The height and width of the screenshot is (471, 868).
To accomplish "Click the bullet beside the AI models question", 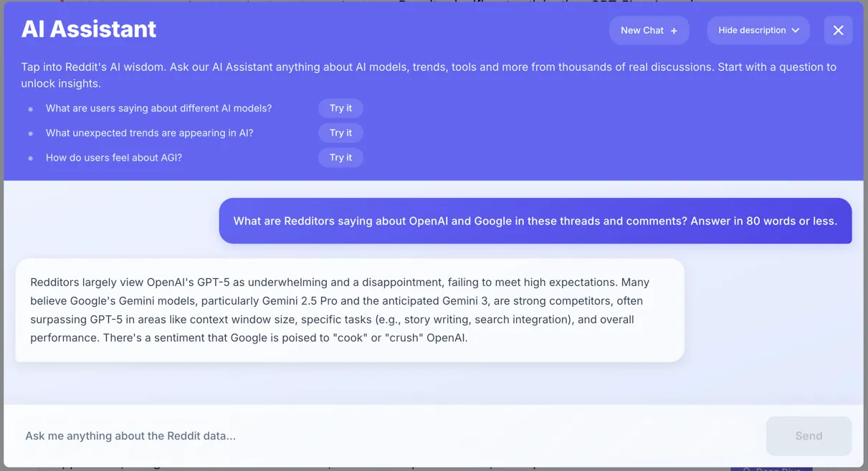I will coord(30,109).
